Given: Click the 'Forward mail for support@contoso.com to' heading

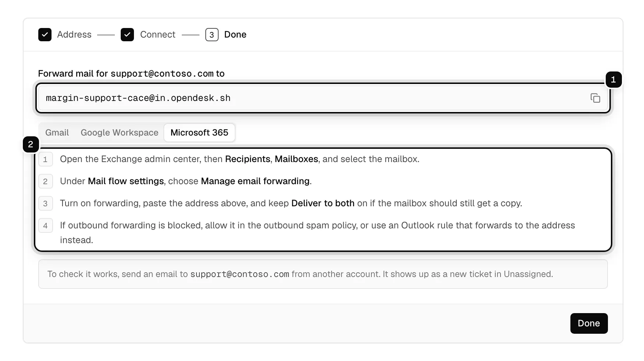Looking at the screenshot, I should 131,74.
